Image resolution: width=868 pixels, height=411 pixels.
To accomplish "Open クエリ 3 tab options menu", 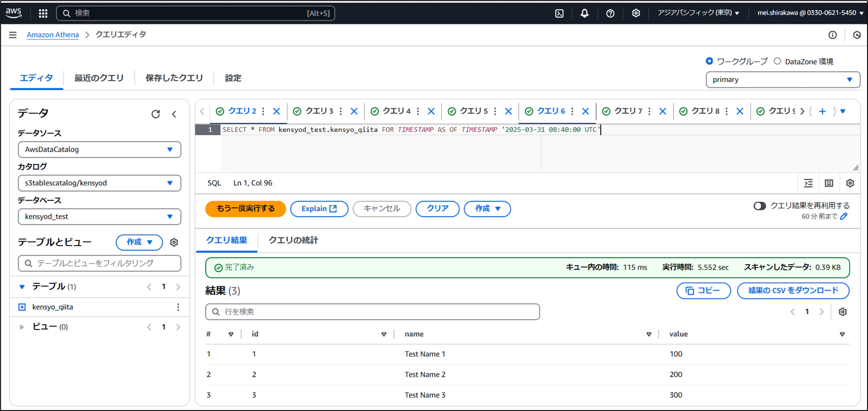I will tap(341, 111).
